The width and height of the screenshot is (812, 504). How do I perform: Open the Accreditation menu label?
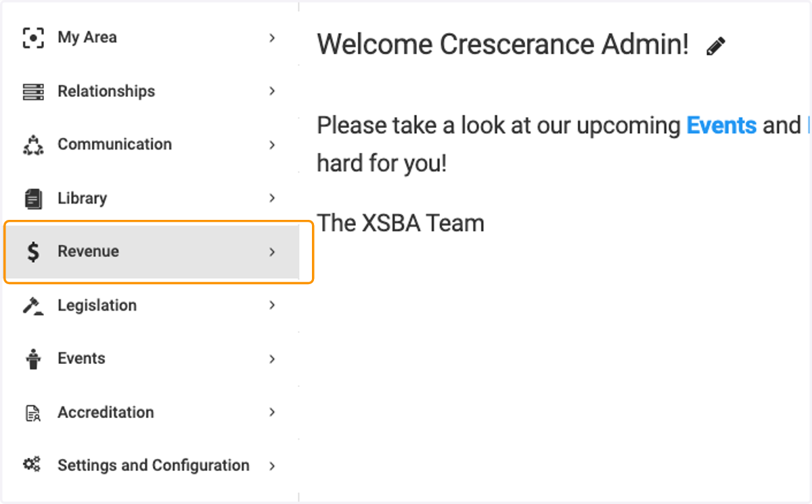(106, 413)
